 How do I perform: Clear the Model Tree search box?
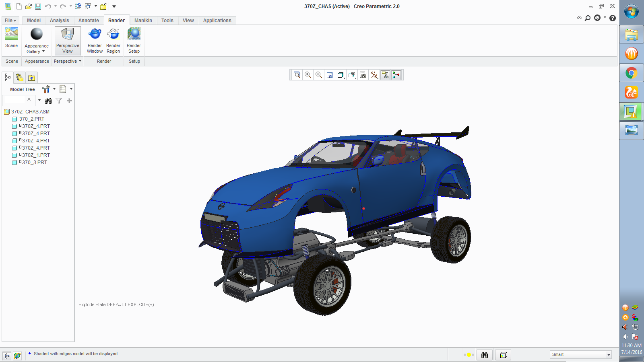tap(29, 99)
